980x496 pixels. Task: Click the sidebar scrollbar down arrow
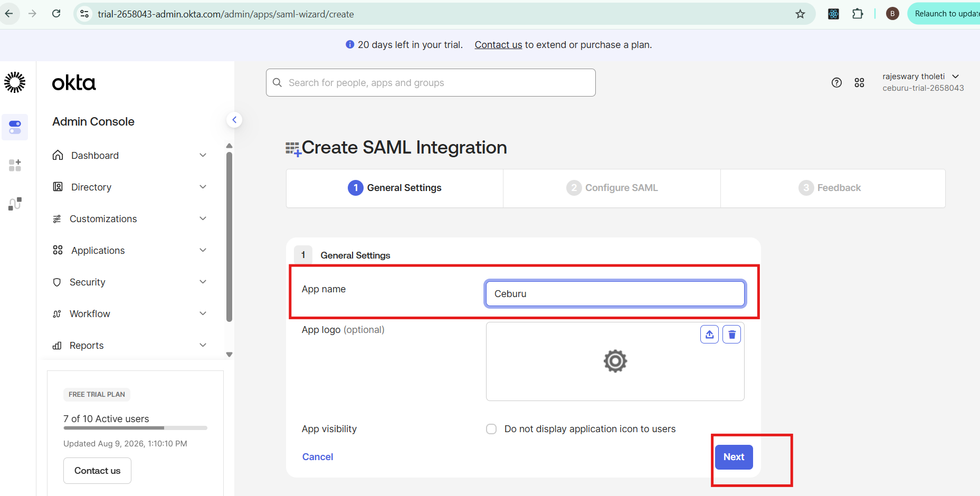coord(229,355)
